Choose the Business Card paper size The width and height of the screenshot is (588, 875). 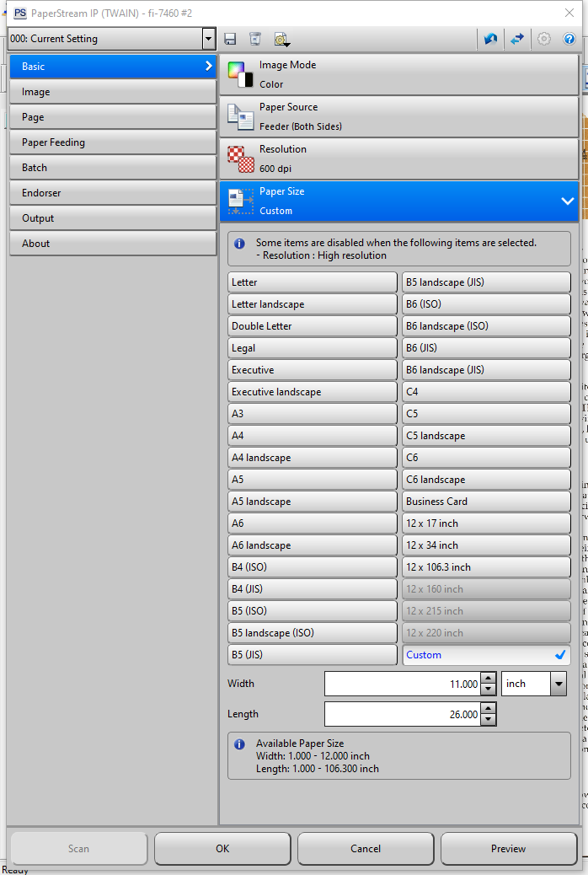point(486,502)
